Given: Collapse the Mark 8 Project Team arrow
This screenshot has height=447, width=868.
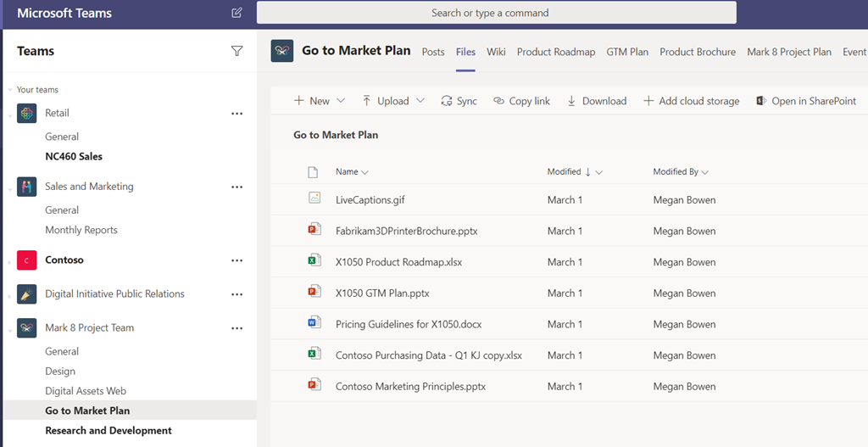Looking at the screenshot, I should click(10, 331).
